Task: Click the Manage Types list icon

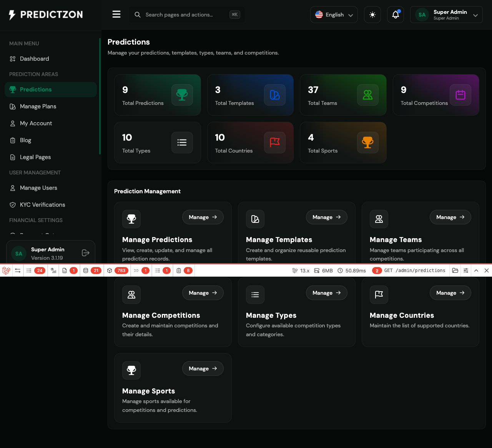Action: pyautogui.click(x=255, y=295)
